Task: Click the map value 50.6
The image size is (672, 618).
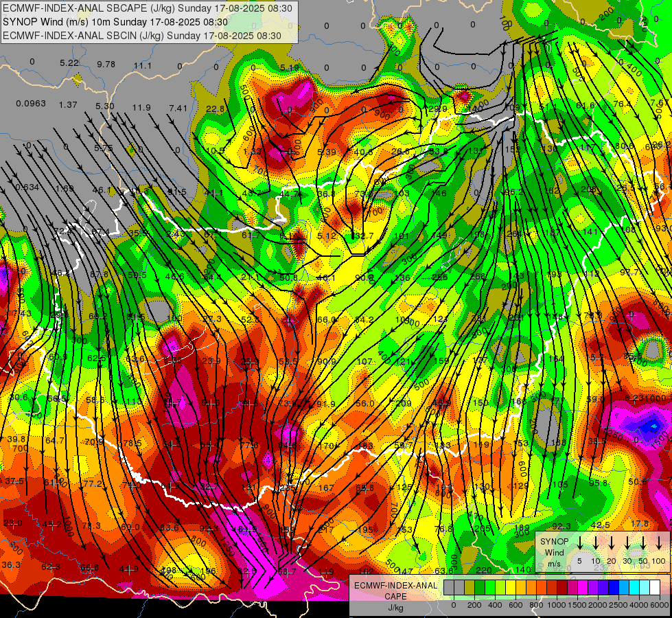Action: click(x=638, y=481)
